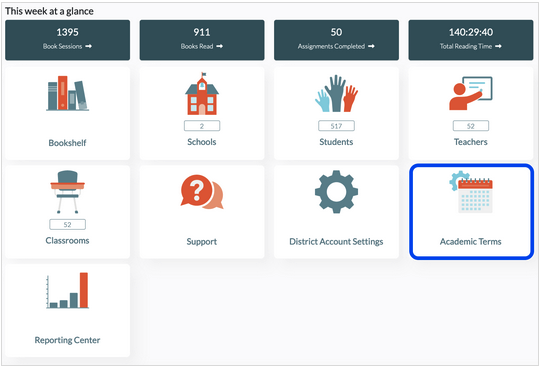Click the District Account Settings gear icon

coord(336,192)
